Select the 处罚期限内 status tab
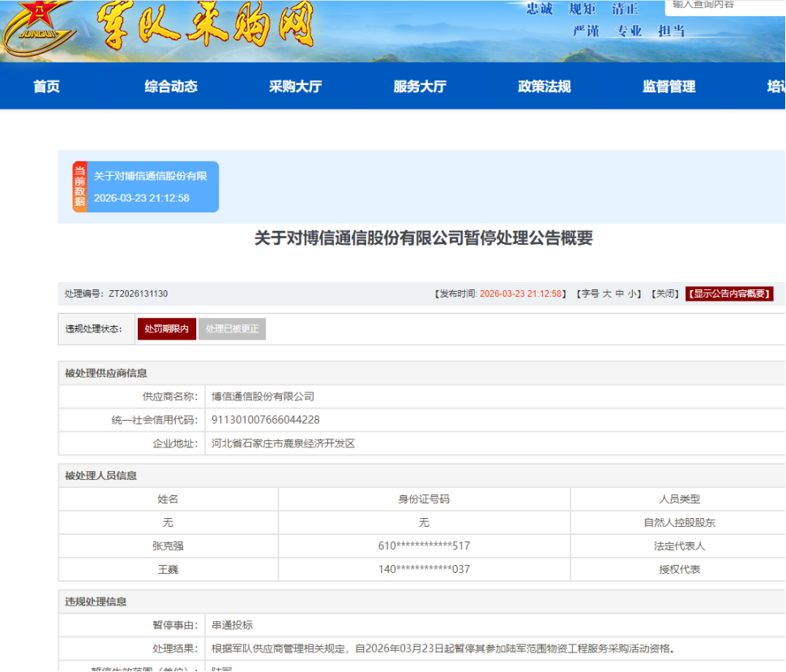Screen dimensions: 786x672 coord(166,329)
